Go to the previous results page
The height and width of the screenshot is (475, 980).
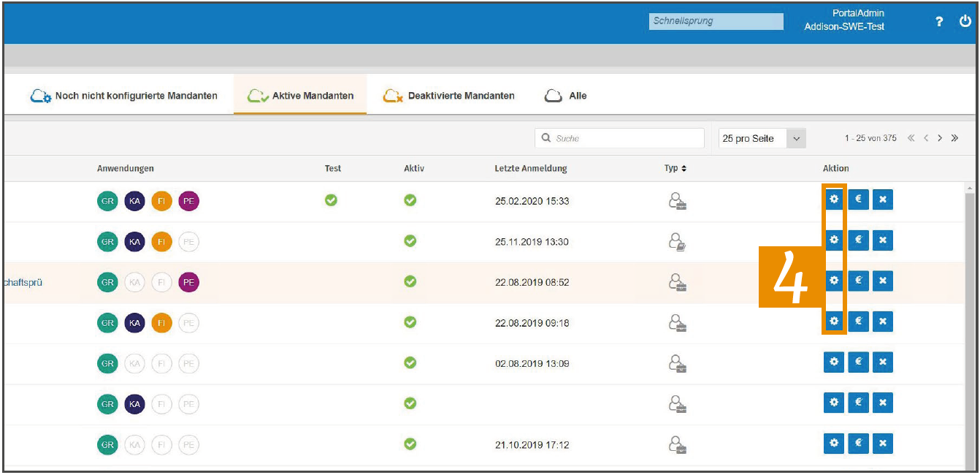(925, 138)
